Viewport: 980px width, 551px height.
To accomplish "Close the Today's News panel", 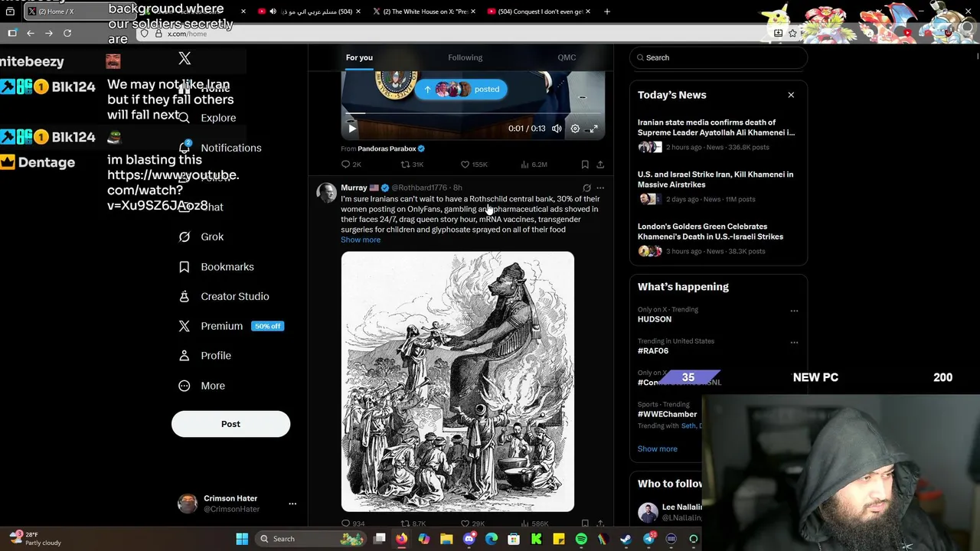I will (791, 95).
